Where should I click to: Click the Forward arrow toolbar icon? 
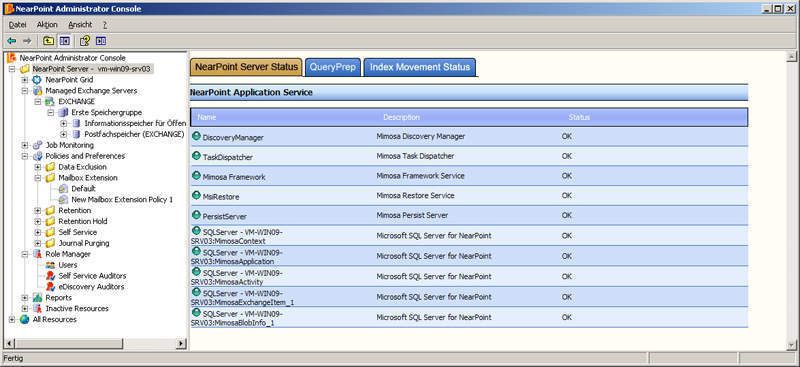click(x=27, y=41)
